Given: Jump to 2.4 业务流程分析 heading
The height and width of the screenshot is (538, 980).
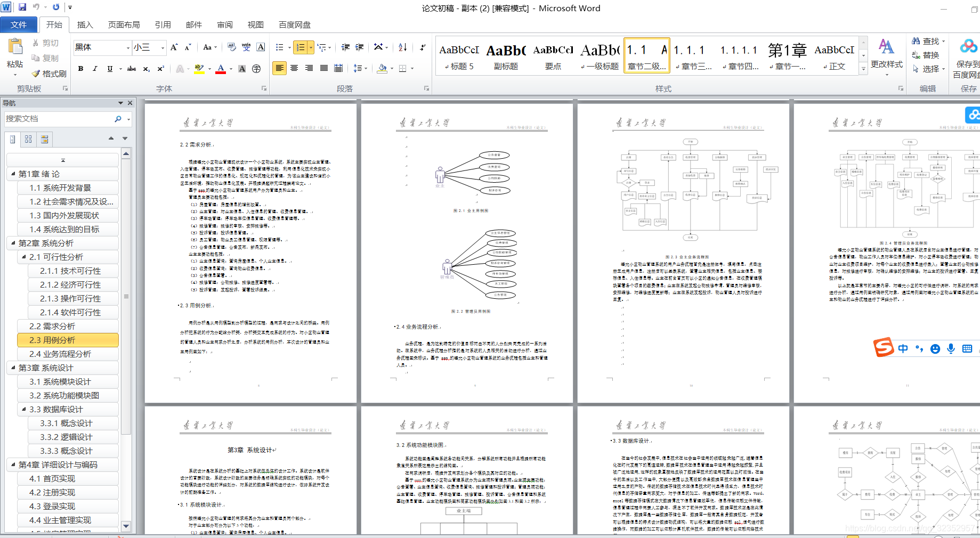Looking at the screenshot, I should click(68, 354).
